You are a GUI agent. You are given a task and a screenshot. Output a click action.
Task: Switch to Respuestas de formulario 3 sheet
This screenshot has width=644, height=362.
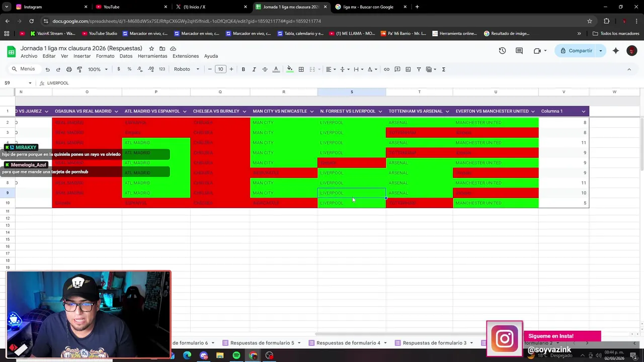coord(434,343)
